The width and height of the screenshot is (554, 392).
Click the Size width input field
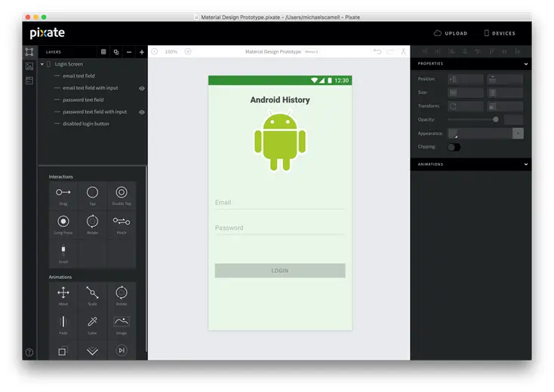[x=466, y=93]
